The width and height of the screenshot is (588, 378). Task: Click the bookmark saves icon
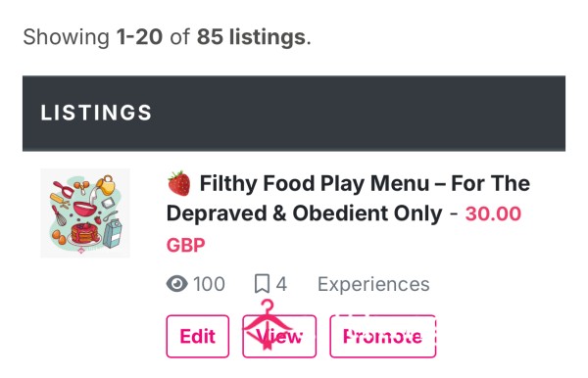click(262, 284)
